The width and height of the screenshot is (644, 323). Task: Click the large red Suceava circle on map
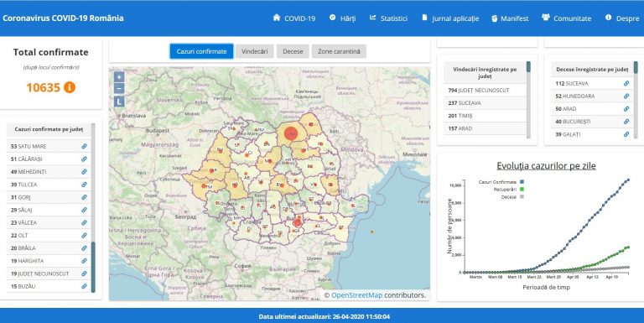pyautogui.click(x=291, y=133)
